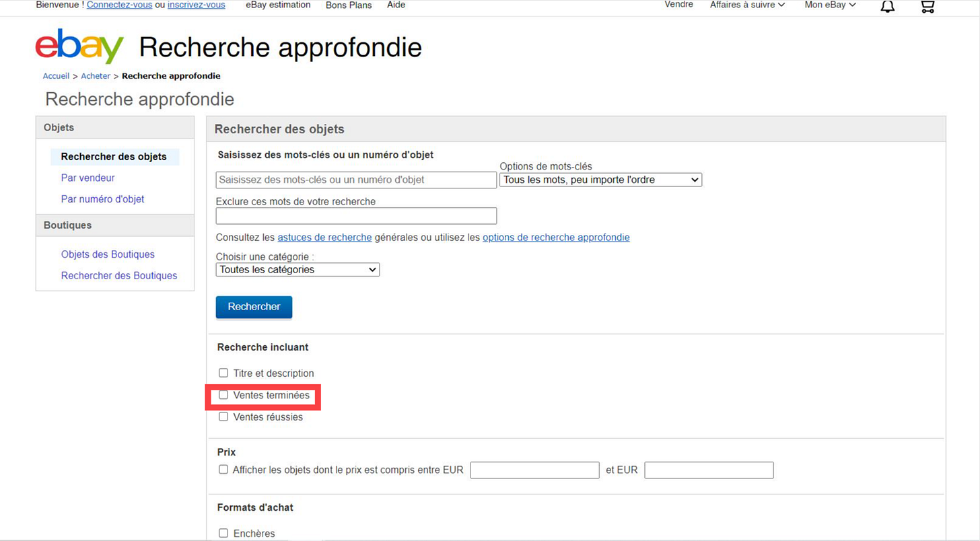Click the maximum price EUR field

click(709, 470)
